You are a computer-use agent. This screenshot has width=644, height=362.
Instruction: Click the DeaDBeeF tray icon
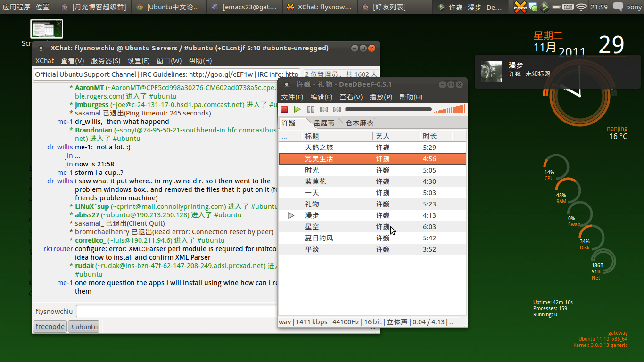click(x=545, y=7)
